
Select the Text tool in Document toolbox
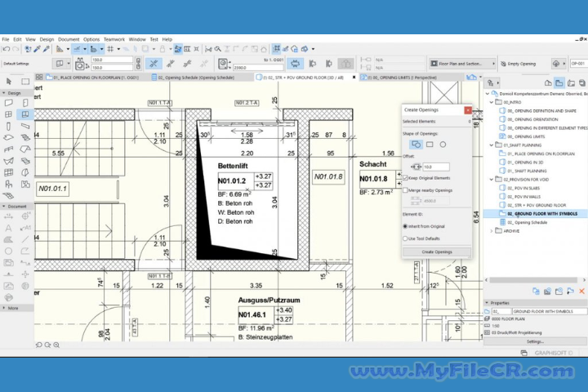[9, 228]
